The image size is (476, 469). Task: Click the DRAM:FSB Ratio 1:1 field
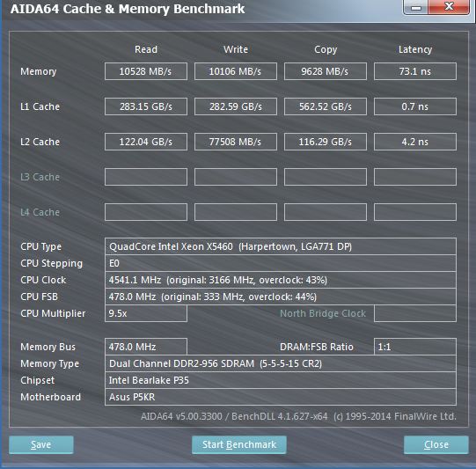(x=415, y=347)
